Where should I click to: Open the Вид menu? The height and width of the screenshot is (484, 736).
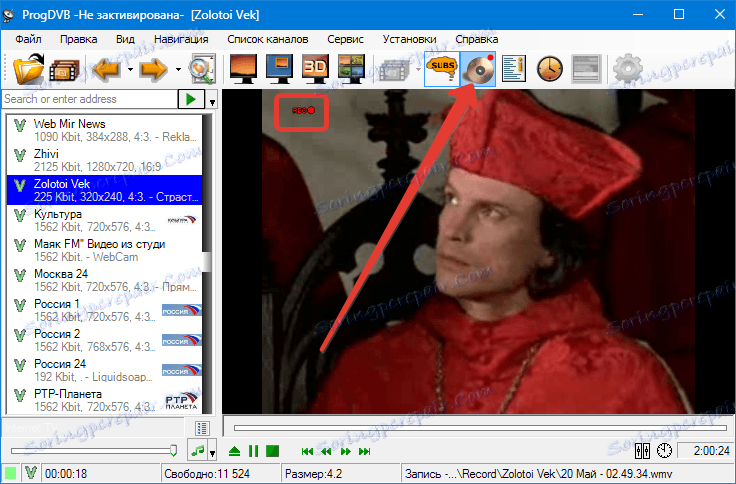(125, 39)
